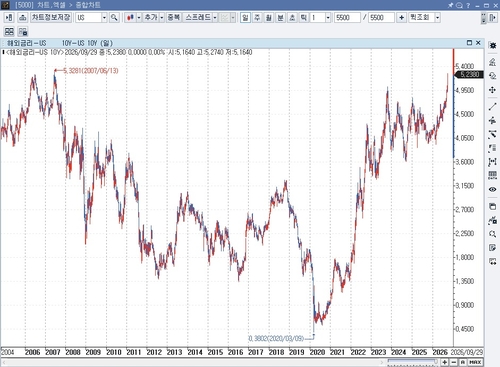Select minute period 분 toggle
Screen dimensions: 500x367
point(280,17)
